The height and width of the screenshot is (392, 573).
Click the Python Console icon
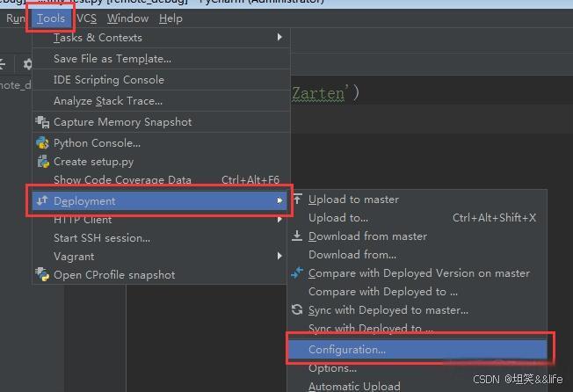pos(42,142)
